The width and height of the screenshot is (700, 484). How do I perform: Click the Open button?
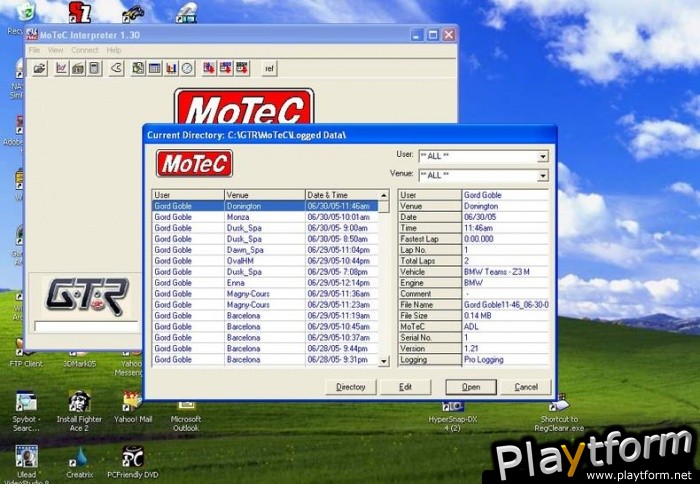click(x=471, y=387)
